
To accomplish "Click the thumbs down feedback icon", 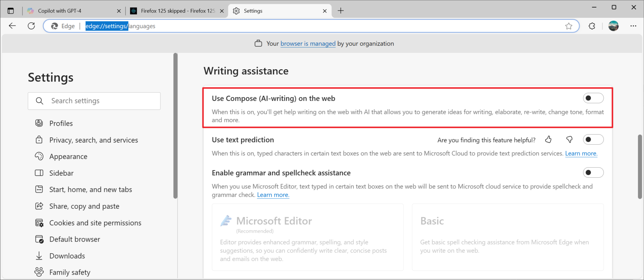I will 569,140.
